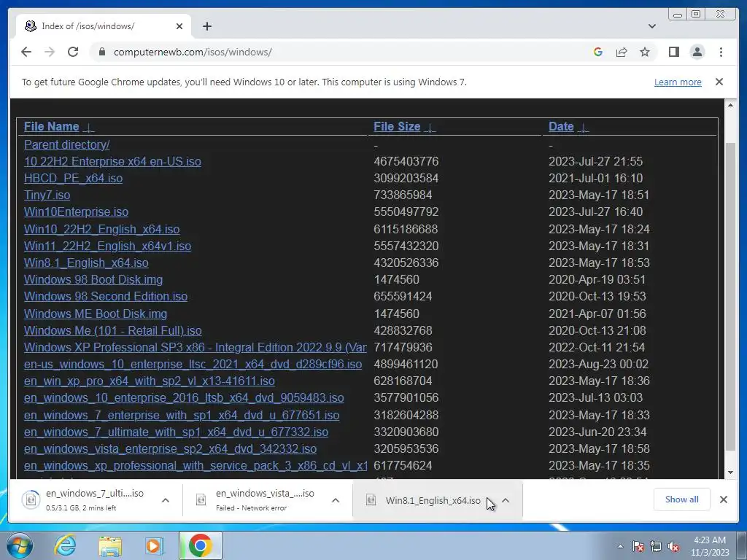
Task: Expand options for Win8.1_English_x64.iso download
Action: click(506, 500)
